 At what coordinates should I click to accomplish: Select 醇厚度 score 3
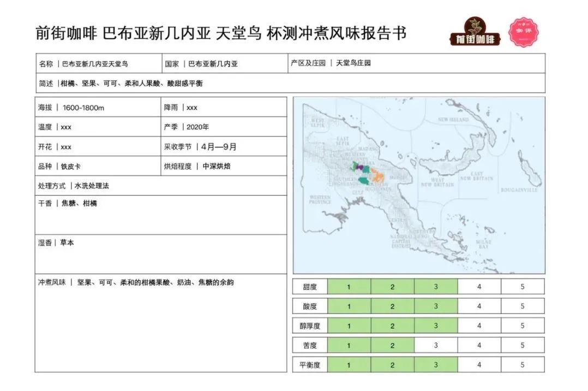coord(436,325)
